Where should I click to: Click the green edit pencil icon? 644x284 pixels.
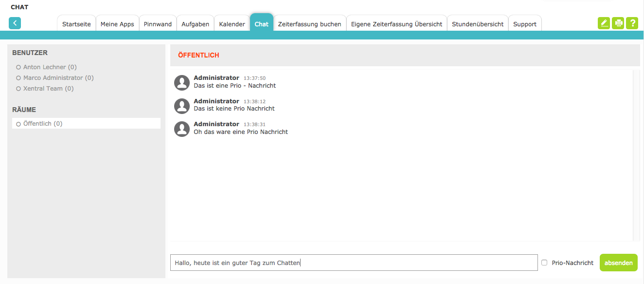click(x=604, y=23)
